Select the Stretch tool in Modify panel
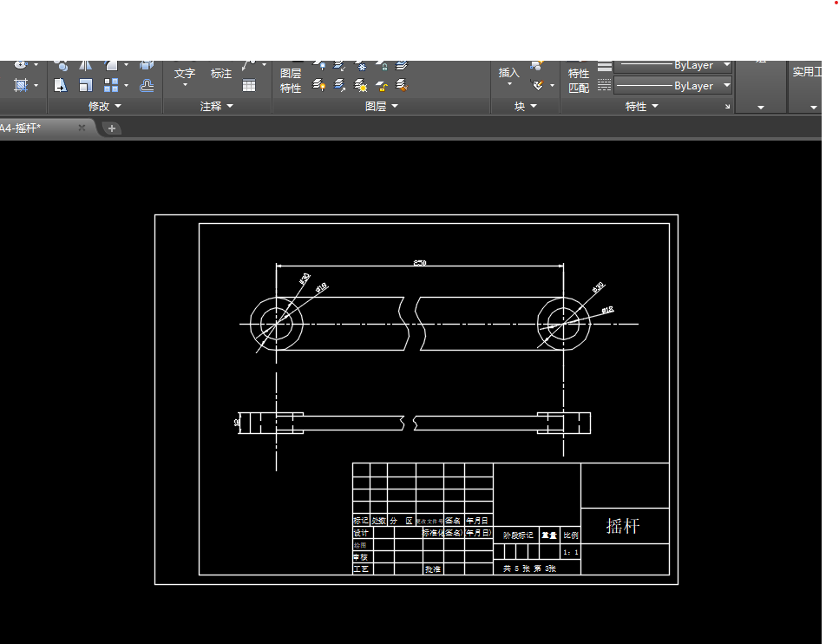 tap(60, 85)
